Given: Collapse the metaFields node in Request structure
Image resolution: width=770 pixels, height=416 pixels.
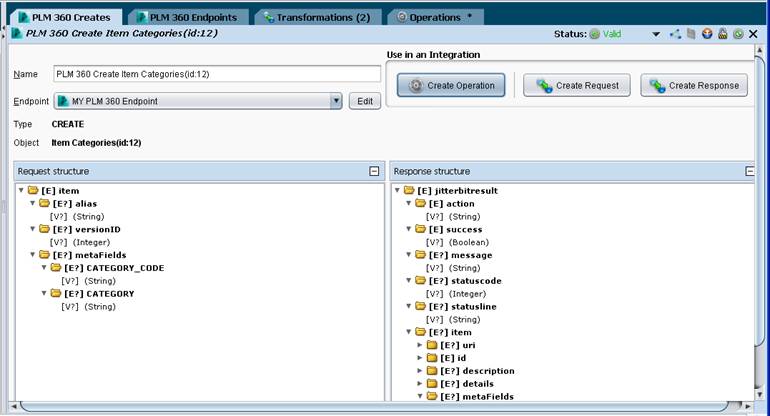Looking at the screenshot, I should point(33,254).
